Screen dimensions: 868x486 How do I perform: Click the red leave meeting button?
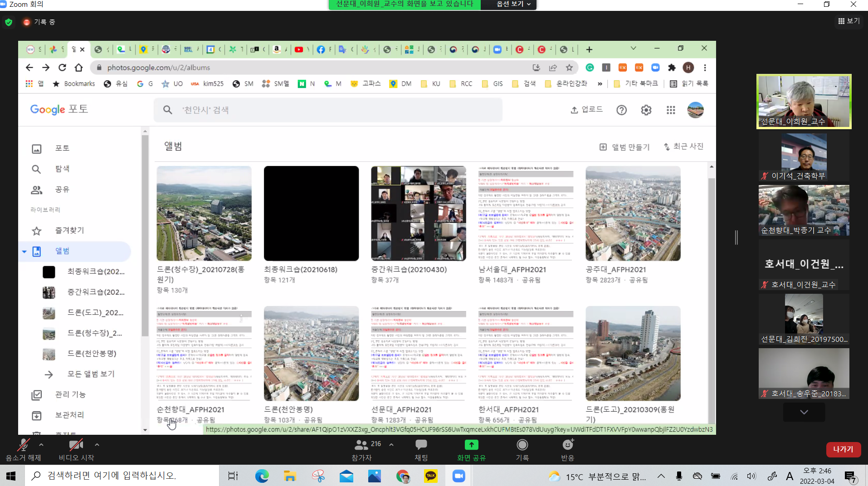[843, 449]
